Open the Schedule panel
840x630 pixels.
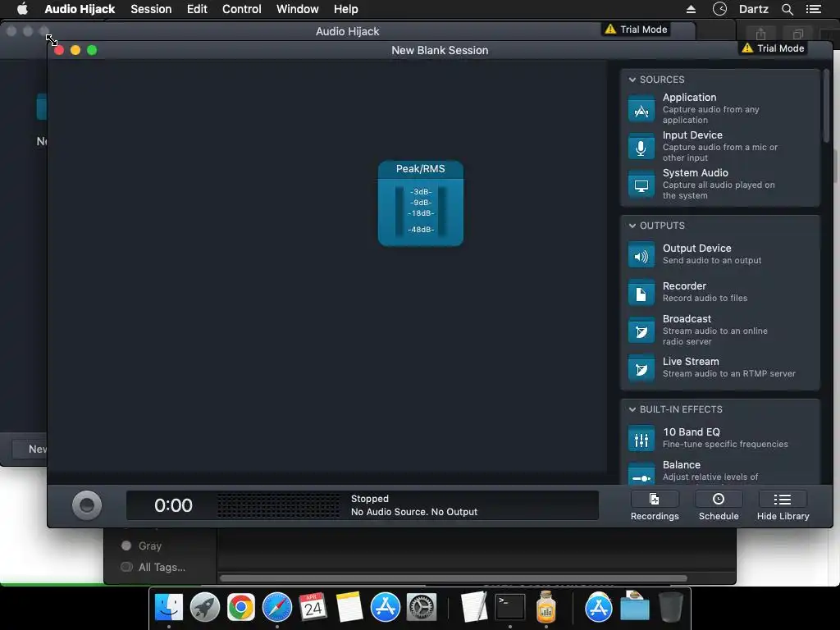[x=719, y=505]
